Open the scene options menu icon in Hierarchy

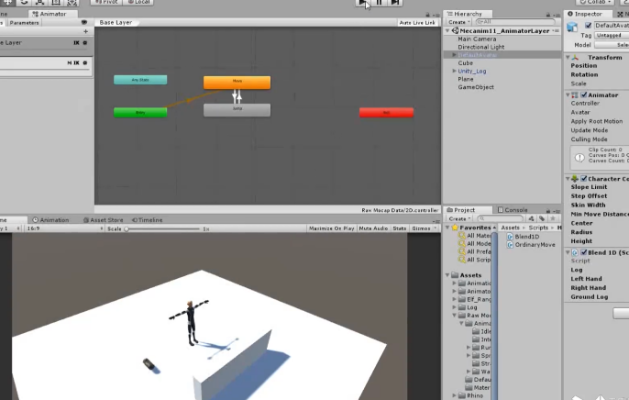(556, 31)
